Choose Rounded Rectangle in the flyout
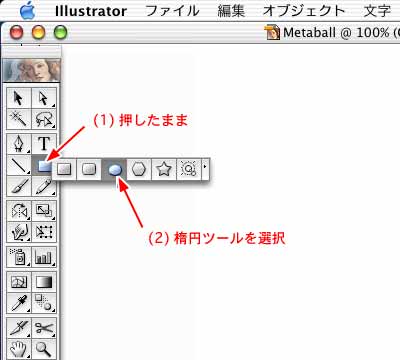Image resolution: width=400 pixels, height=360 pixels. tap(89, 169)
